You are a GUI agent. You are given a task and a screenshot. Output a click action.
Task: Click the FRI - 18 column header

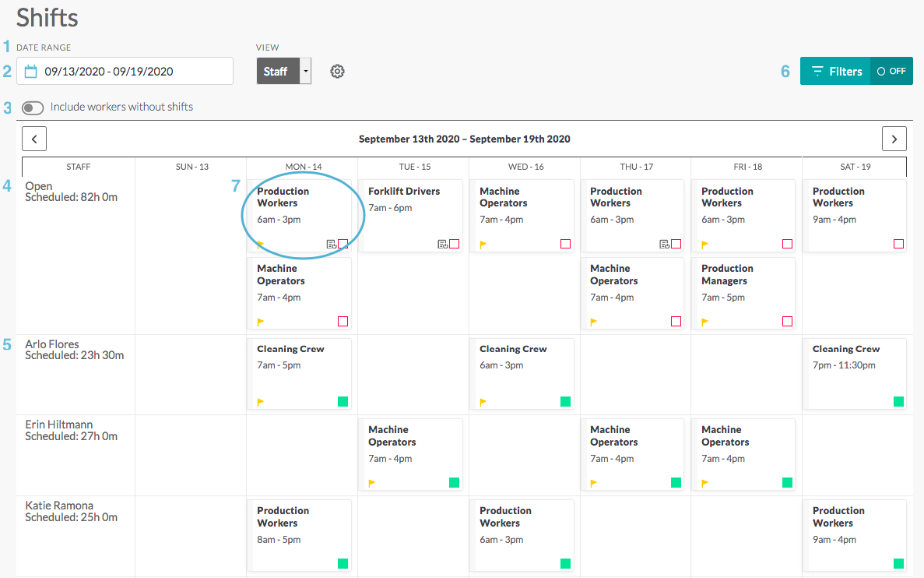pyautogui.click(x=748, y=167)
